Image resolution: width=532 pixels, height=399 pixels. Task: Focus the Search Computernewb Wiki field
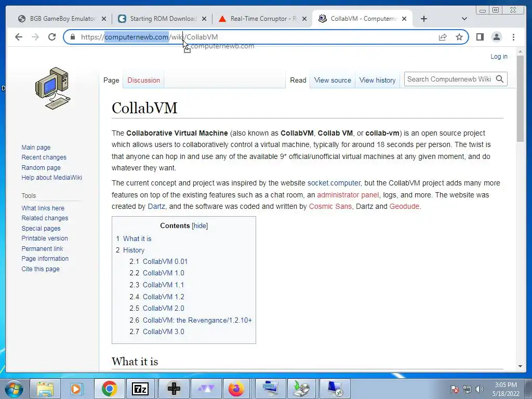pyautogui.click(x=449, y=79)
